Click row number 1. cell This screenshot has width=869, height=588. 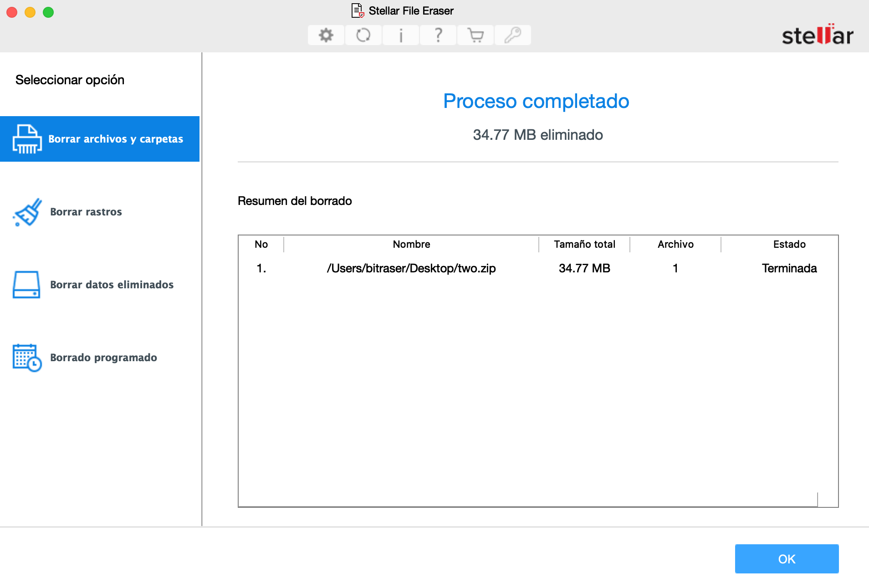tap(261, 268)
